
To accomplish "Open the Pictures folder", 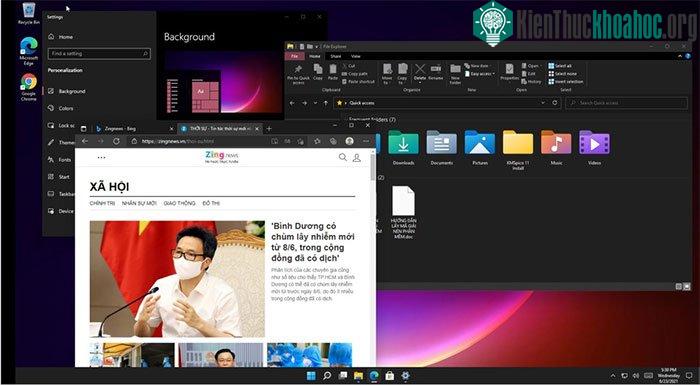I will (480, 148).
